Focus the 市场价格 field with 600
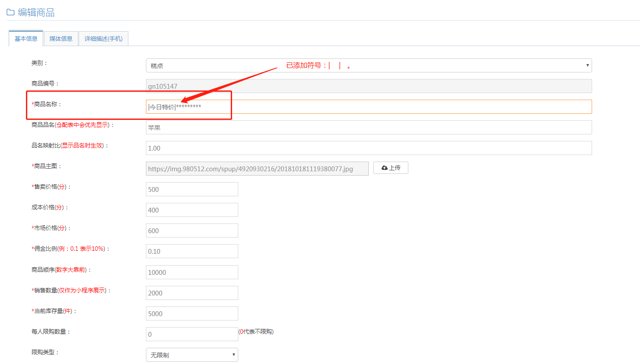This screenshot has width=640, height=364. 192,231
